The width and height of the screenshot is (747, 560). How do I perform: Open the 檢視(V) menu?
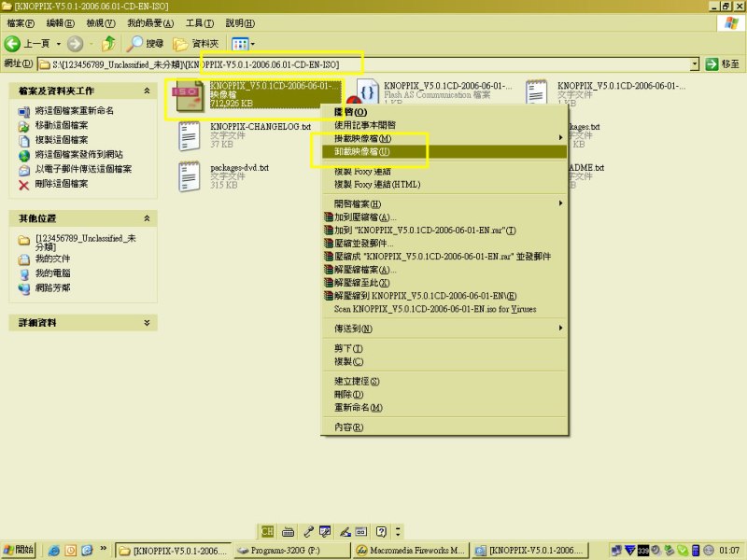click(101, 23)
